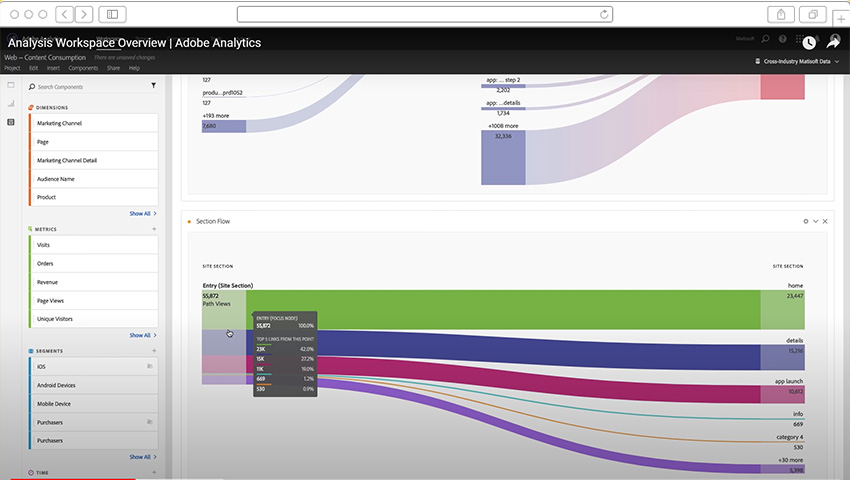850x480 pixels.
Task: Collapse the Section Flow visualization chevron
Action: coord(815,221)
